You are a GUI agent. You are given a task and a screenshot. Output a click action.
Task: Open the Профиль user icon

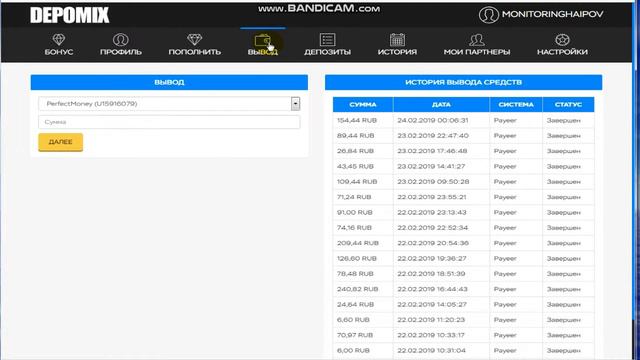point(120,40)
